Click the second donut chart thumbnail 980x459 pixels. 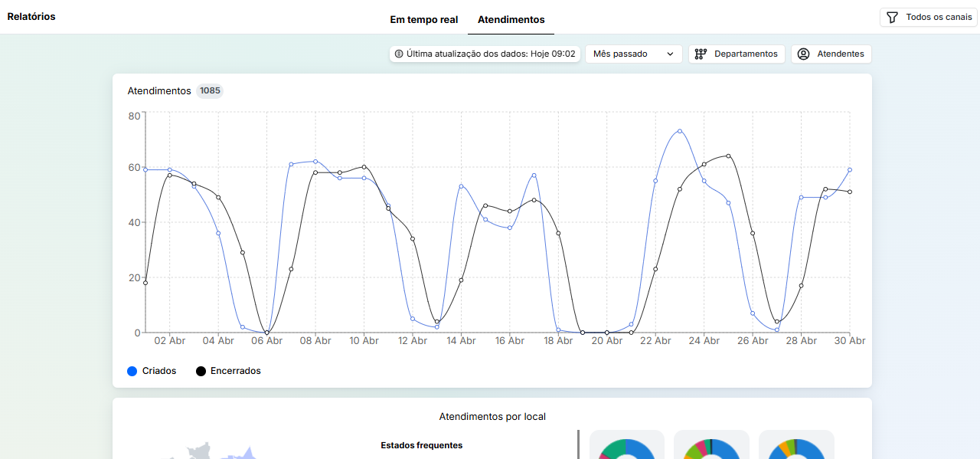(x=711, y=446)
